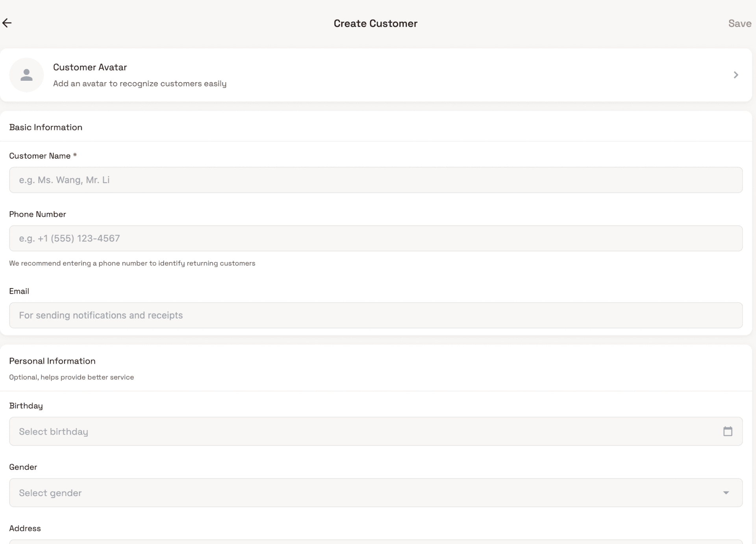The image size is (756, 544).
Task: Click the Select birthday field
Action: 354,431
